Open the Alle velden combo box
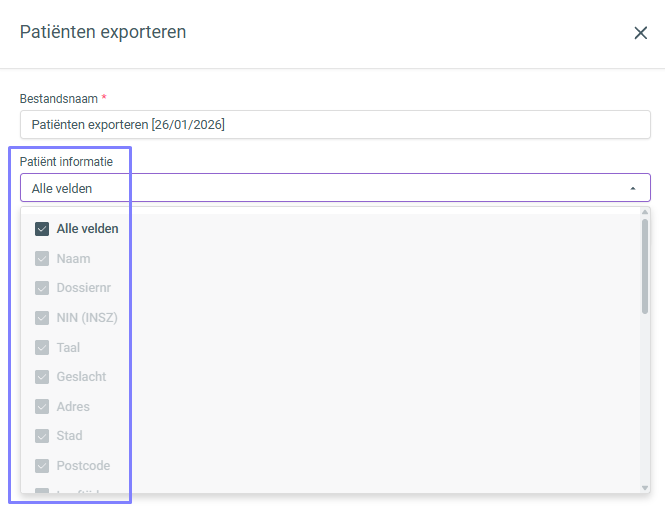This screenshot has width=665, height=526. (320, 188)
